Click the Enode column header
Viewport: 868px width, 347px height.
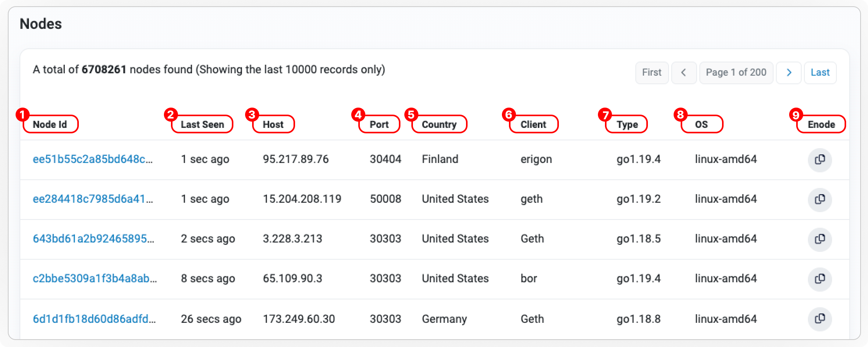click(821, 124)
